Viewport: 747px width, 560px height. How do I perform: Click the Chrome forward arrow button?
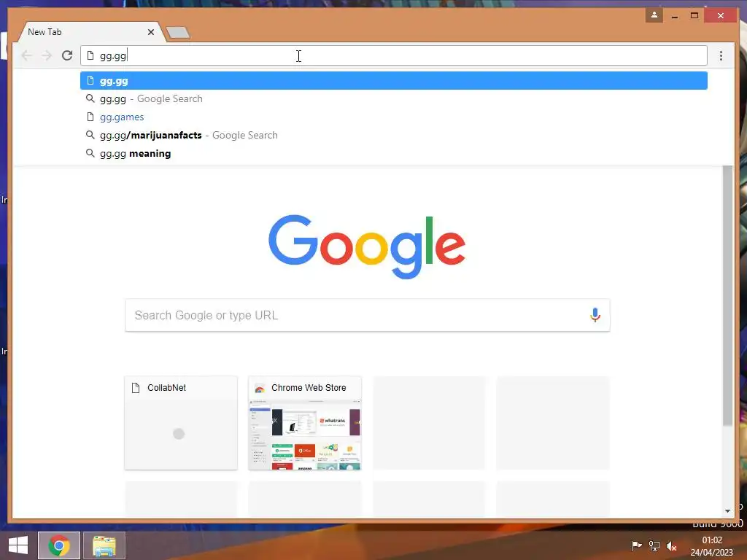pos(47,55)
